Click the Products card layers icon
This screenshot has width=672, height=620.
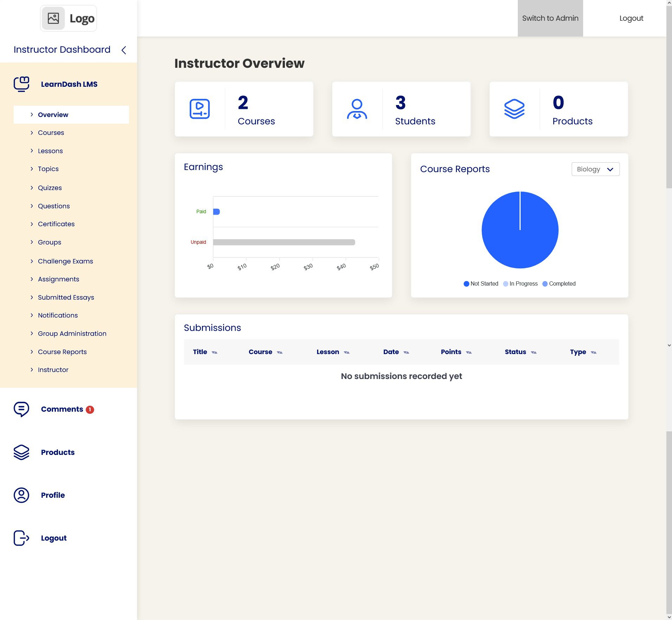click(x=514, y=109)
